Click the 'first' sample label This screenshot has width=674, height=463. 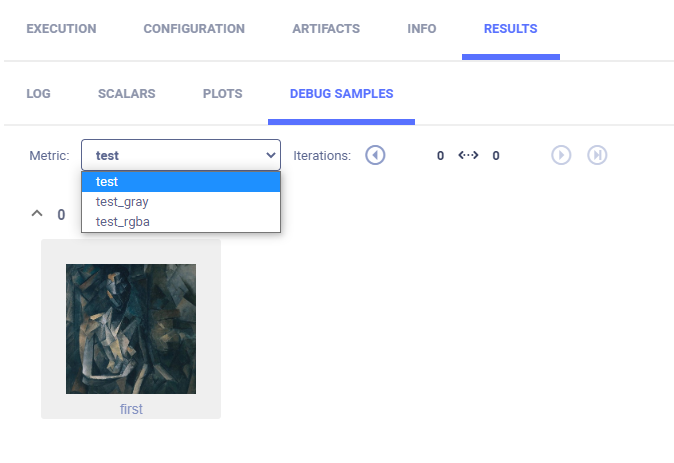point(131,409)
